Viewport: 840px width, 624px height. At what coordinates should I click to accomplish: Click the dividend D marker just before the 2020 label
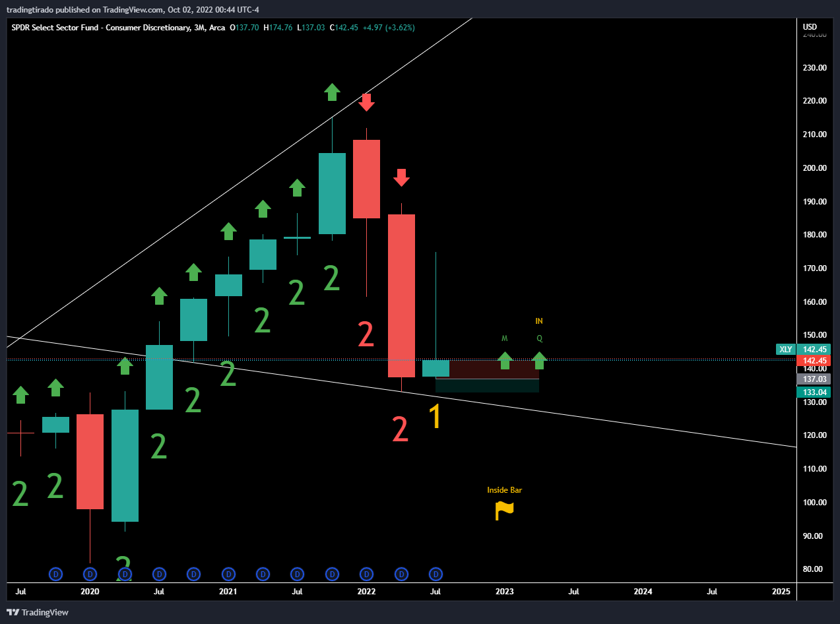[56, 574]
